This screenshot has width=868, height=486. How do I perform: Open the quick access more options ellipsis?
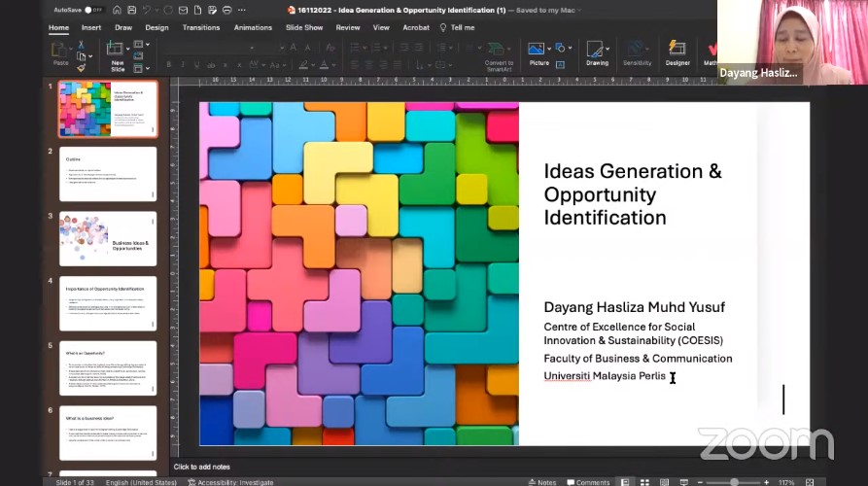point(242,10)
